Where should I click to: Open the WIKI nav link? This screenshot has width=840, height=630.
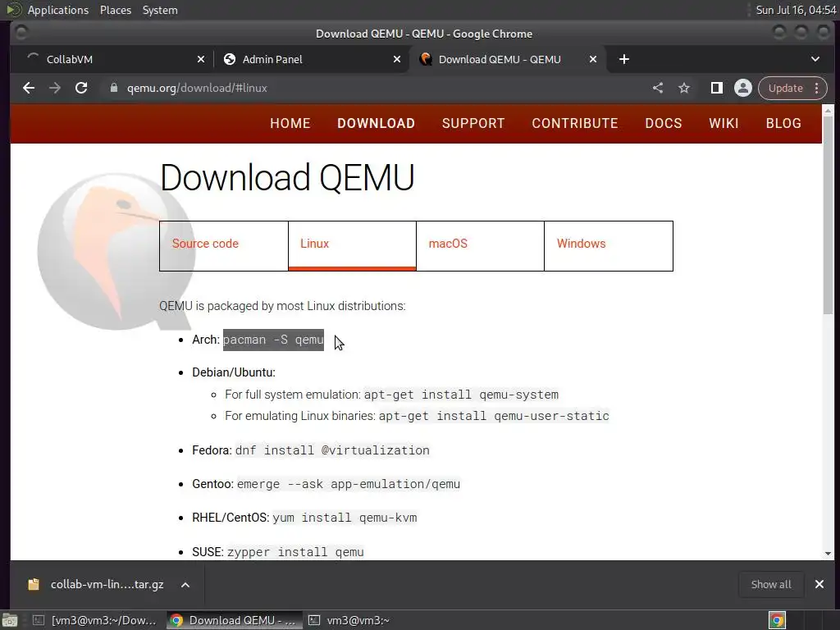pyautogui.click(x=724, y=123)
